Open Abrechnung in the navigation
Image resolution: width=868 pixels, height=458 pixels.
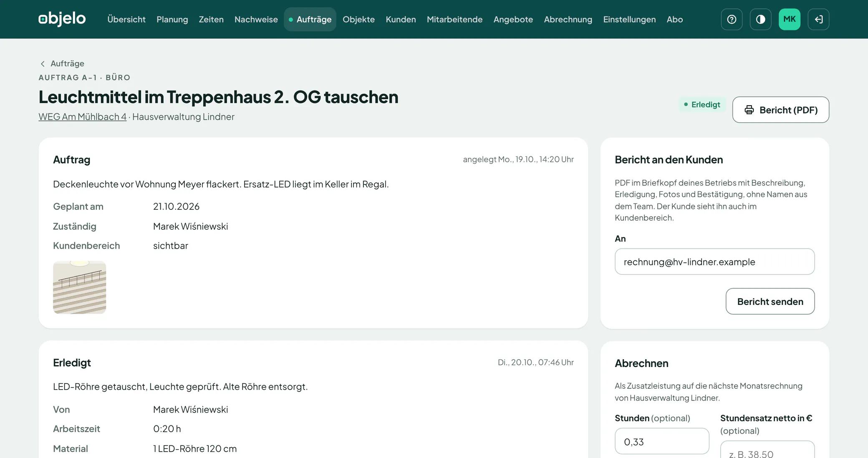(x=568, y=19)
